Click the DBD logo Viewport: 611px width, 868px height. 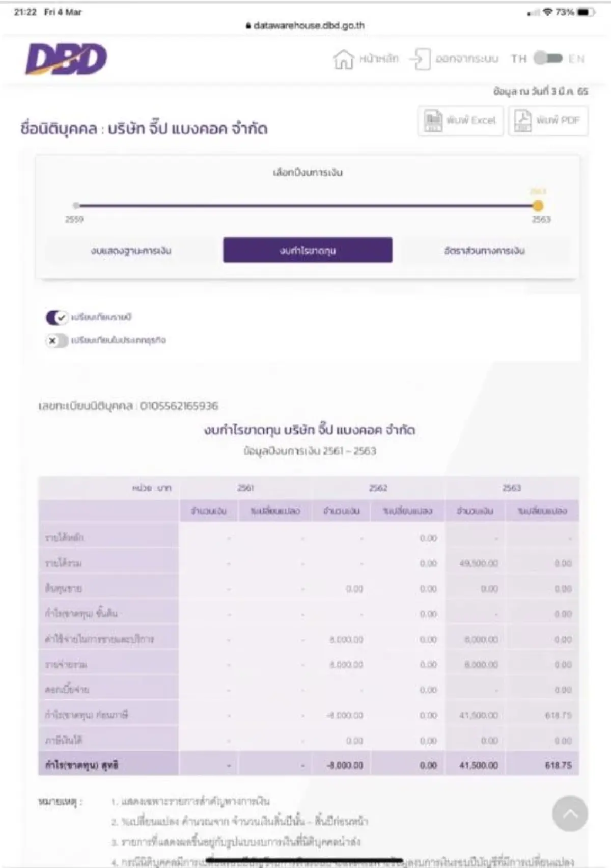point(66,59)
